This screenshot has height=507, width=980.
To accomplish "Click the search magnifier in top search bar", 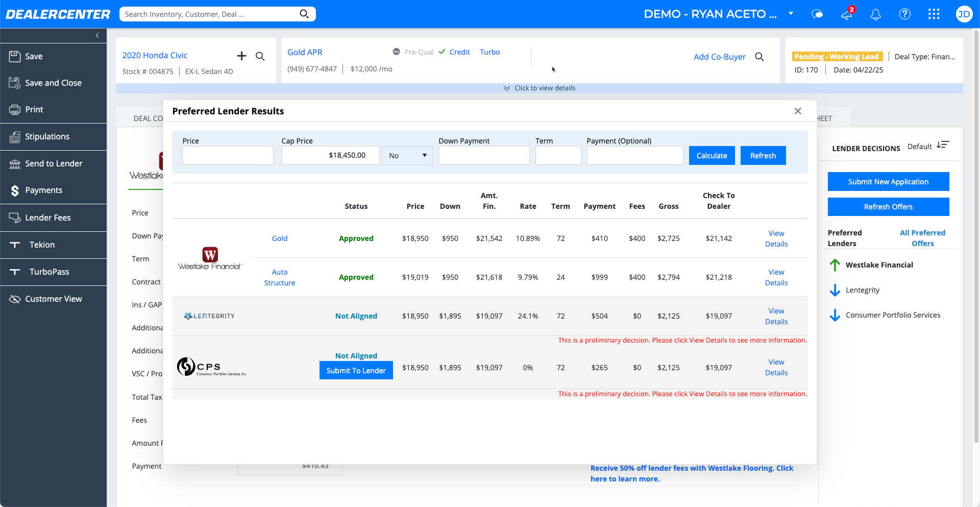I will (304, 14).
